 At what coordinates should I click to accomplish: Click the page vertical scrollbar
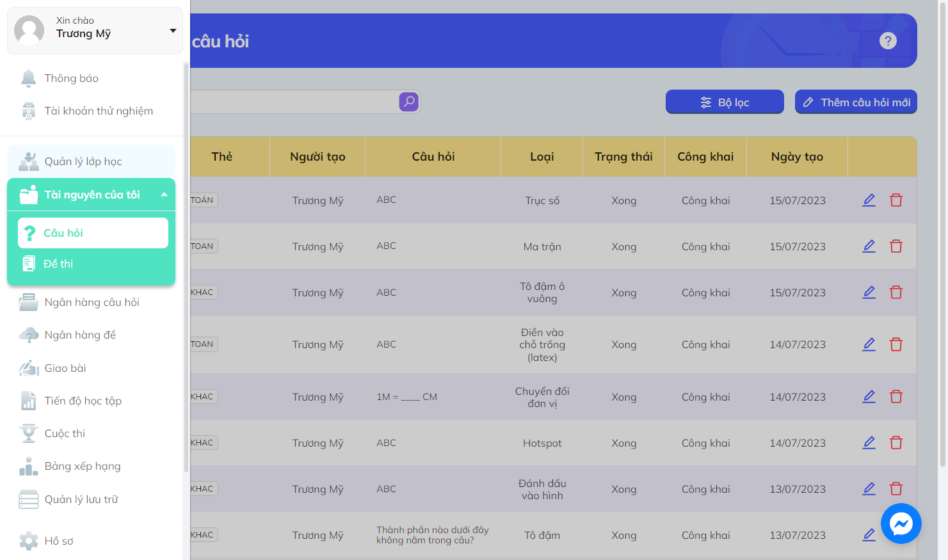tap(942, 234)
